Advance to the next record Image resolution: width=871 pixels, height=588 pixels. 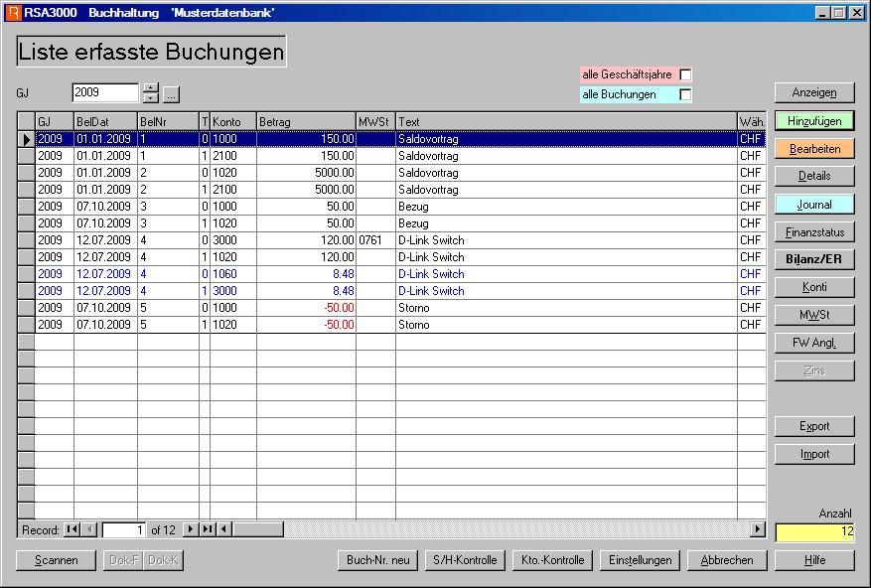pos(190,528)
